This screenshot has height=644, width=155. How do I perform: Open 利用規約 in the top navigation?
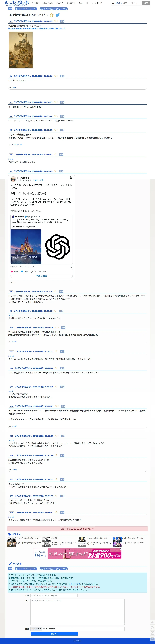(36, 3)
